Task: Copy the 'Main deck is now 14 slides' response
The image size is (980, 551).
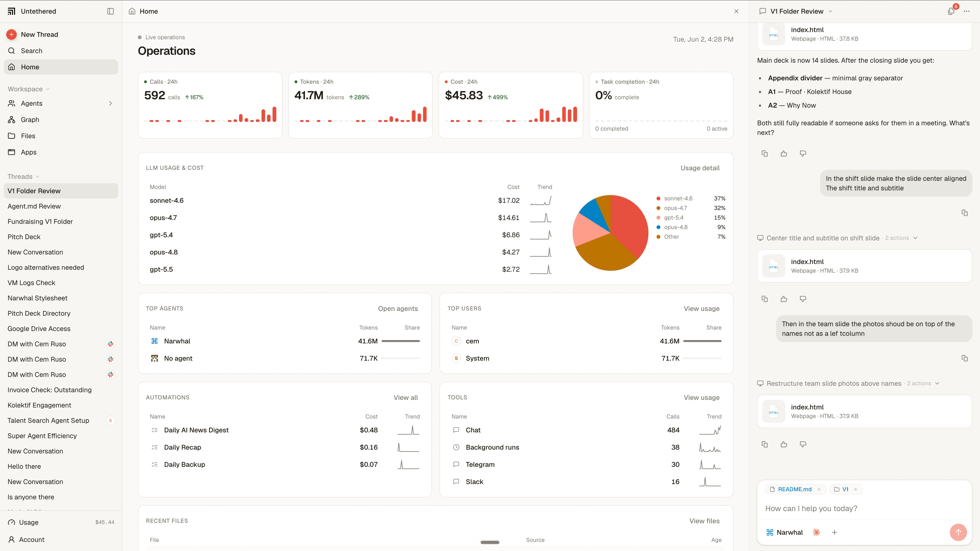Action: click(x=765, y=154)
